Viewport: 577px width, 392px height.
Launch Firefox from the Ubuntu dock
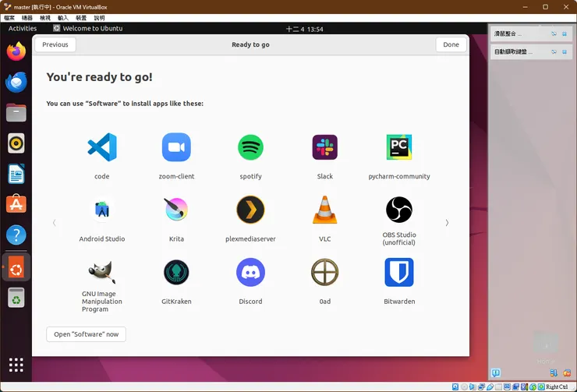click(x=16, y=52)
